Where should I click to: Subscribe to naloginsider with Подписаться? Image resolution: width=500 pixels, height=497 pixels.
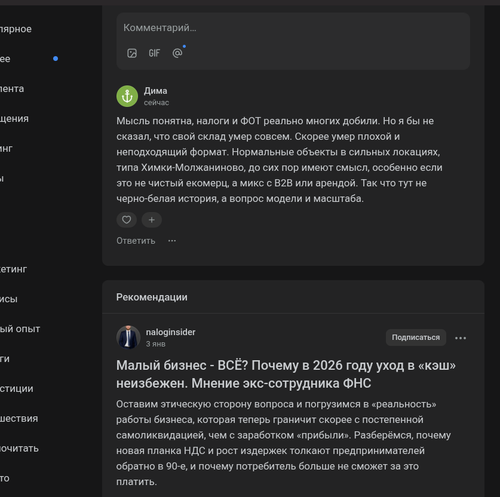(x=416, y=337)
